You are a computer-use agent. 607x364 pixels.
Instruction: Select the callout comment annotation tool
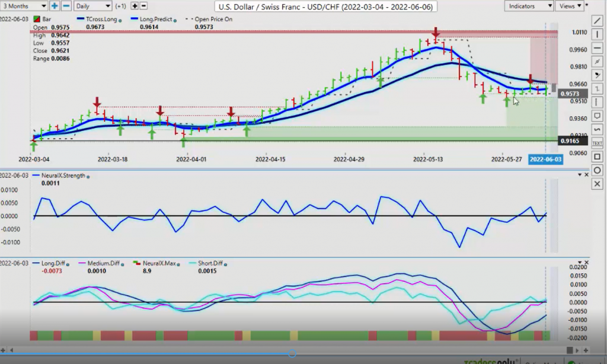tap(598, 116)
